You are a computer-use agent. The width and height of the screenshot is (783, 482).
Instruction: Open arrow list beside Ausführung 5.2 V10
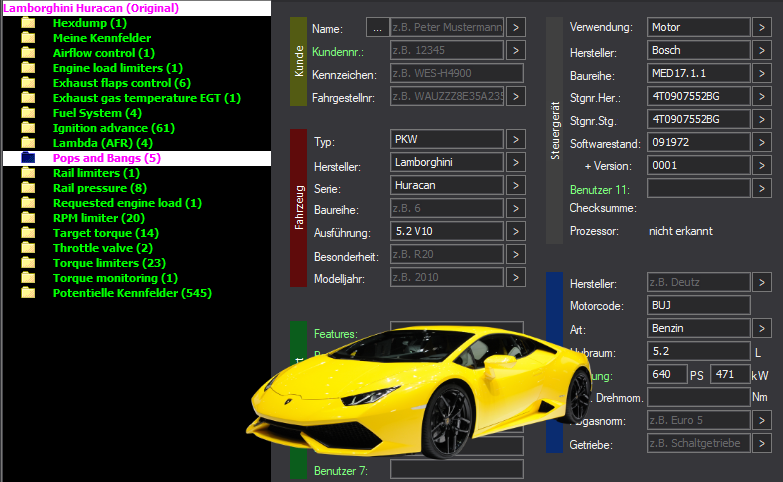(516, 231)
